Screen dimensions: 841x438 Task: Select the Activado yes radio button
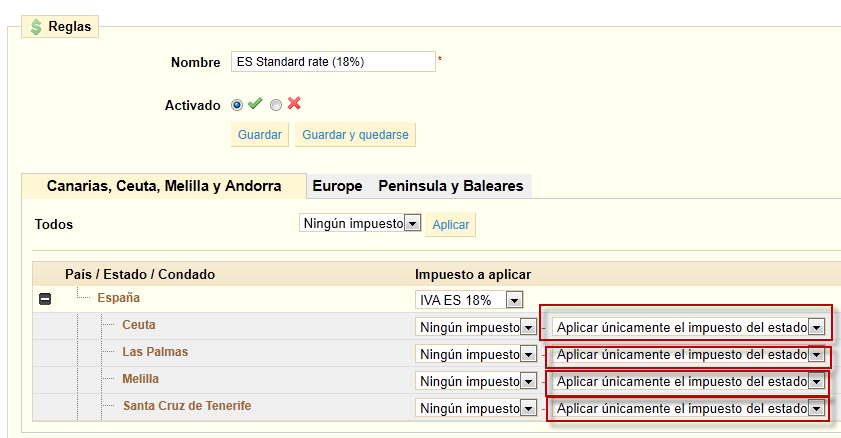coord(237,105)
